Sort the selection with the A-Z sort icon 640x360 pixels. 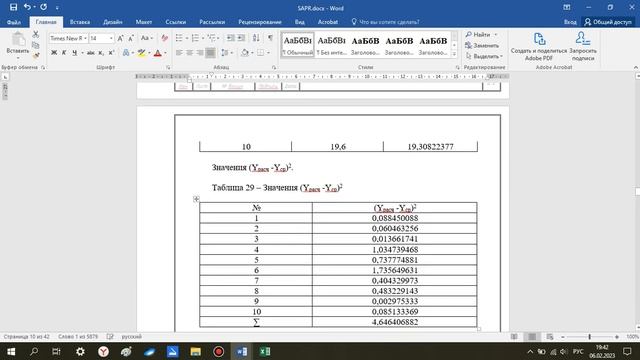[256, 38]
